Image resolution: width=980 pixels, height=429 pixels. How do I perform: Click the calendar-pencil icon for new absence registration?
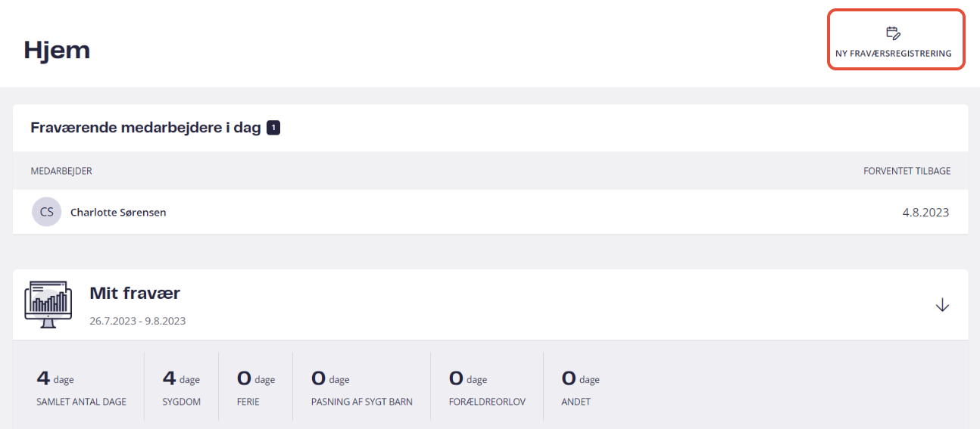tap(894, 33)
